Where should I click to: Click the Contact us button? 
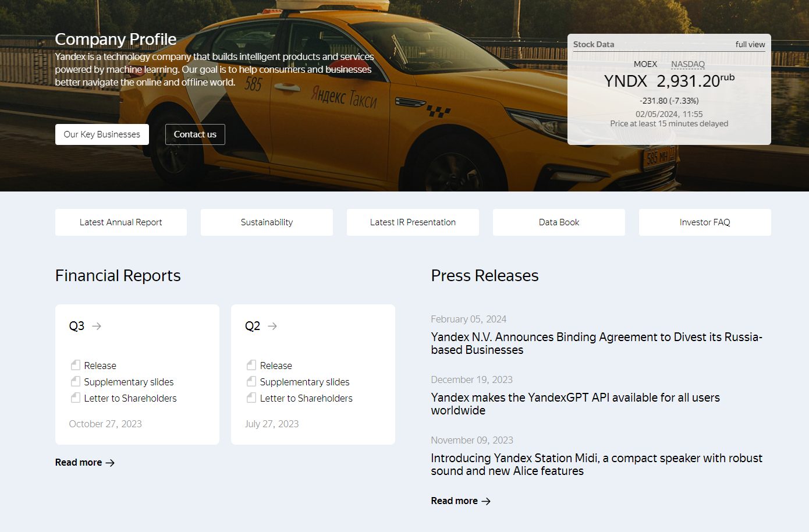(x=195, y=134)
